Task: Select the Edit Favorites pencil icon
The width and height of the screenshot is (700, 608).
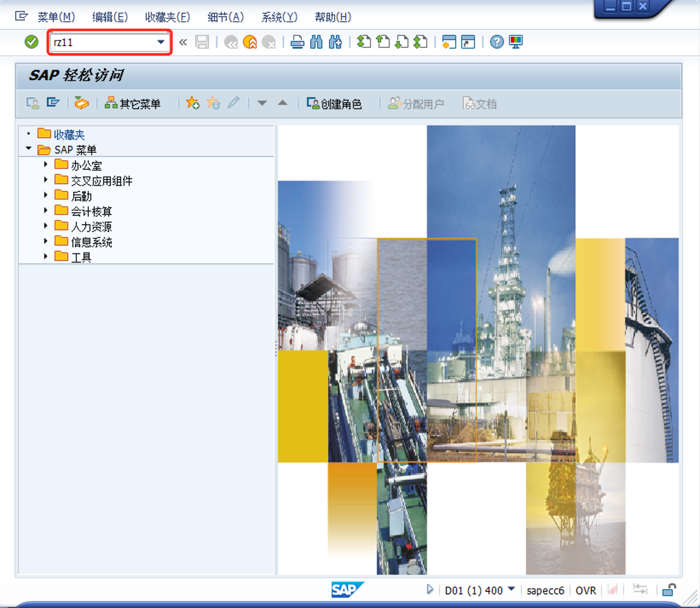Action: tap(234, 103)
